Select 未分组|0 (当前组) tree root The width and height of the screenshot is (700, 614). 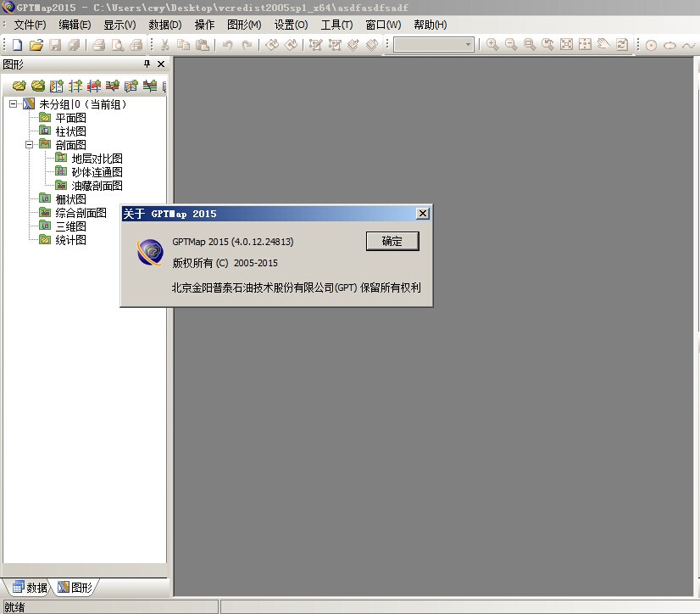[x=83, y=104]
